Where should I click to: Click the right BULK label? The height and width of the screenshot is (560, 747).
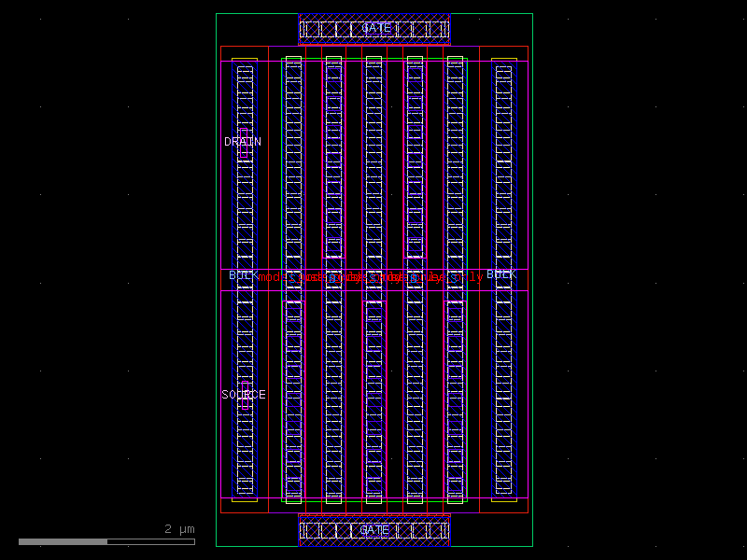click(x=501, y=274)
